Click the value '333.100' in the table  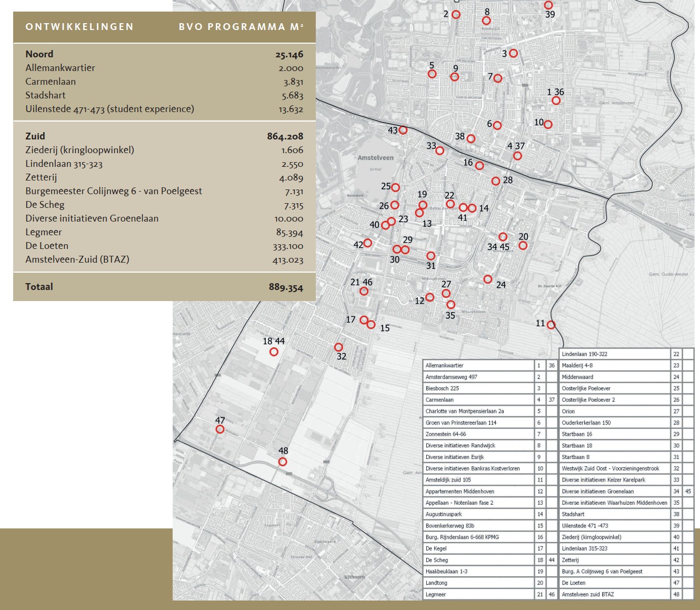288,246
